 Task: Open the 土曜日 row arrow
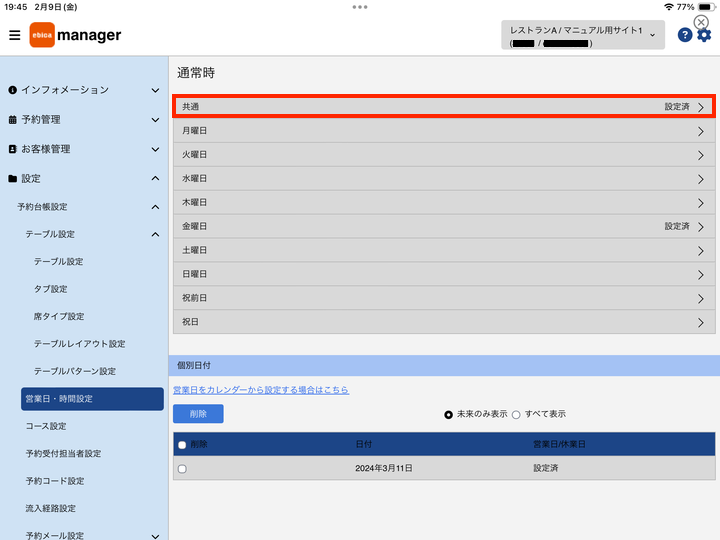[701, 251]
